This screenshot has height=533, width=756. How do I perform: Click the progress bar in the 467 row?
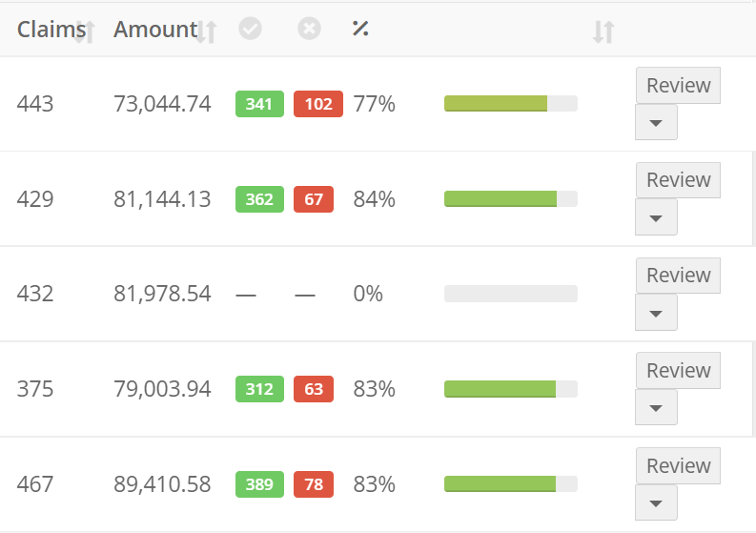(511, 483)
